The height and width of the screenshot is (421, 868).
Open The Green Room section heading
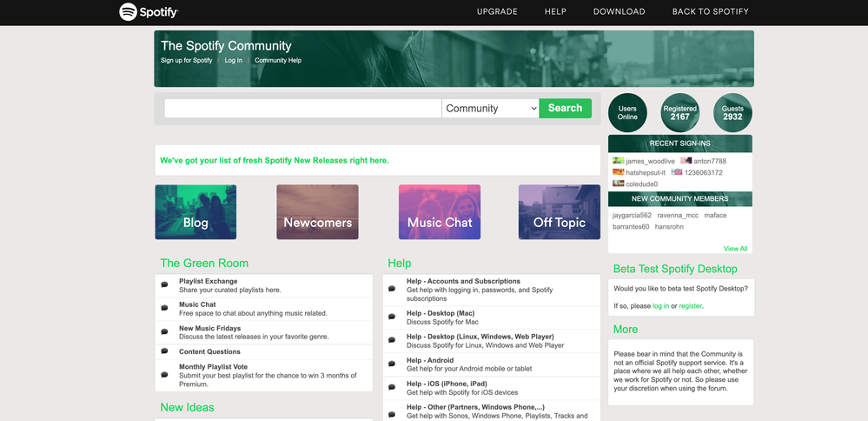coord(204,263)
